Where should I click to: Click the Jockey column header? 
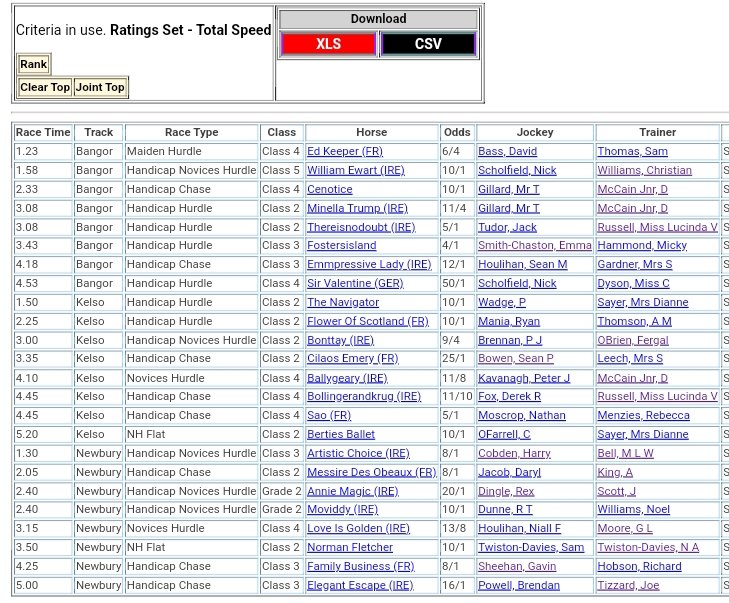[534, 132]
